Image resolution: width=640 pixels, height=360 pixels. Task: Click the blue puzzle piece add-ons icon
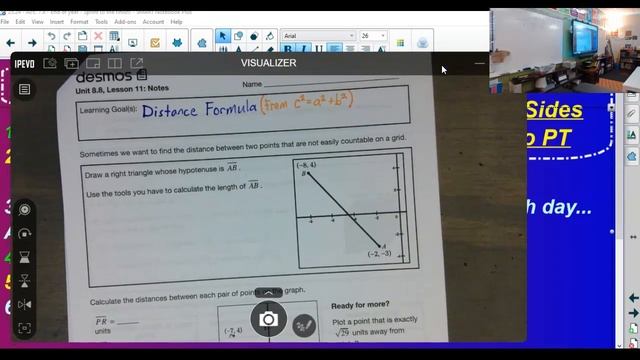[x=202, y=43]
